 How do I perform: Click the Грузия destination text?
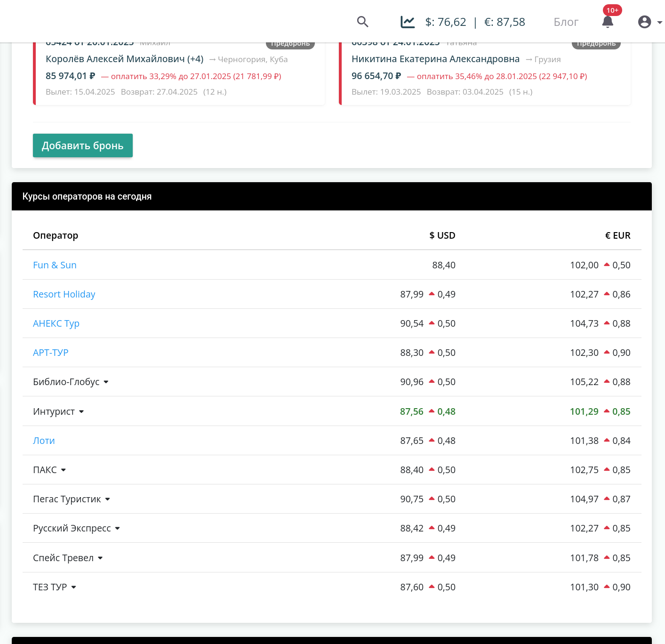[x=547, y=59]
